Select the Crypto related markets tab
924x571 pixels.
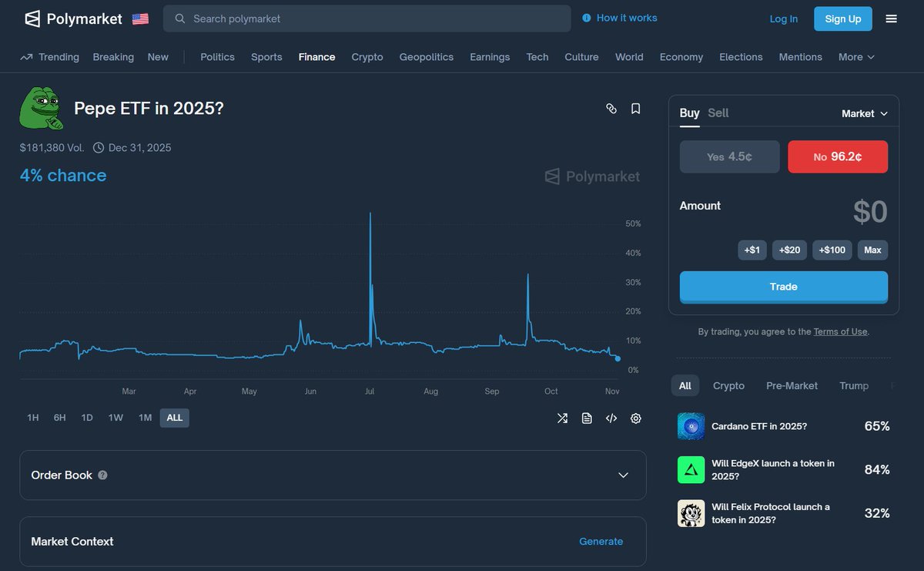(728, 385)
